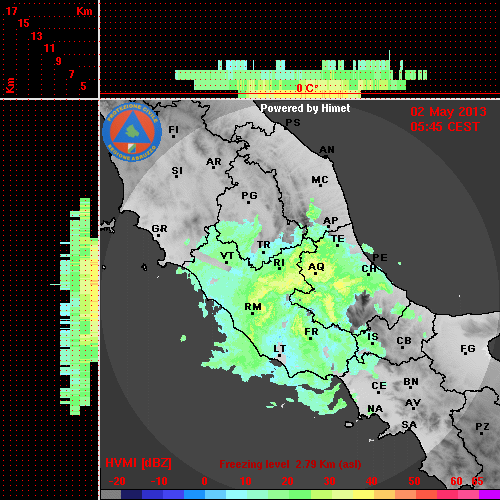Image resolution: width=500 pixels, height=500 pixels.
Task: Click the NA city label
Action: coord(375,409)
